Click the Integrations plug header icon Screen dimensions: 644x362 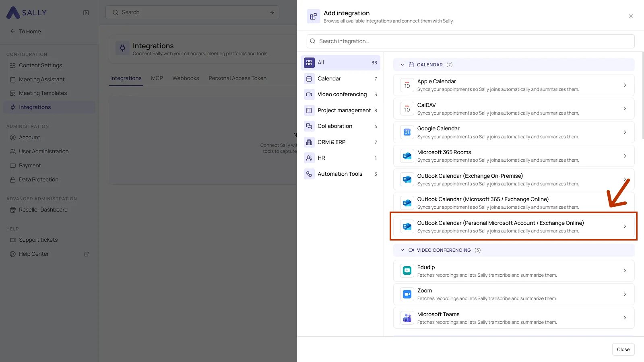point(123,48)
